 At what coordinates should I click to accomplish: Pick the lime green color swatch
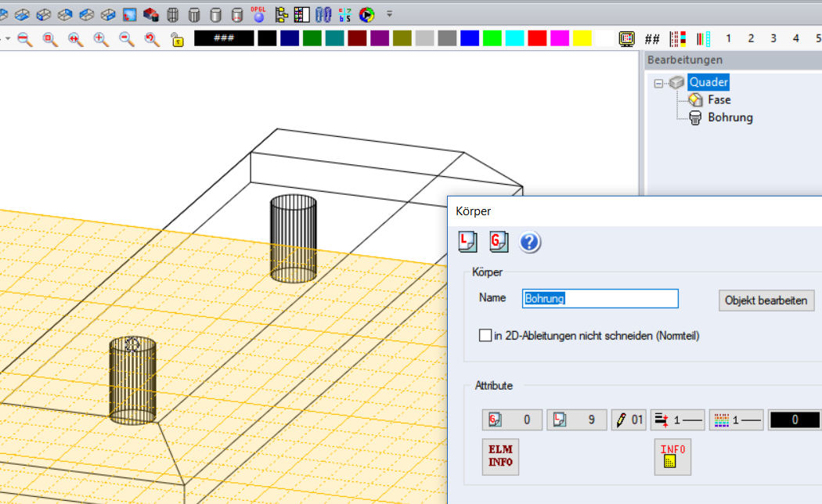492,38
